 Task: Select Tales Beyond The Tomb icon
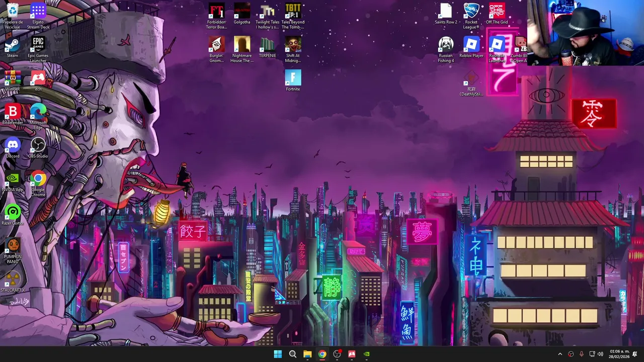click(x=293, y=16)
